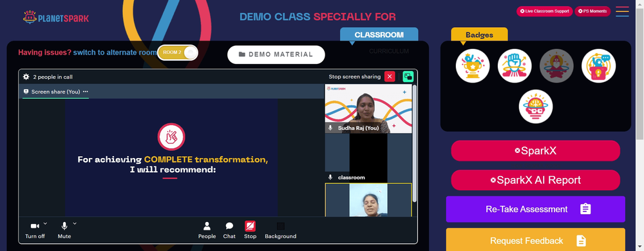This screenshot has width=644, height=251.
Task: Toggle the ROOM 2 alternate room switch
Action: [x=178, y=53]
